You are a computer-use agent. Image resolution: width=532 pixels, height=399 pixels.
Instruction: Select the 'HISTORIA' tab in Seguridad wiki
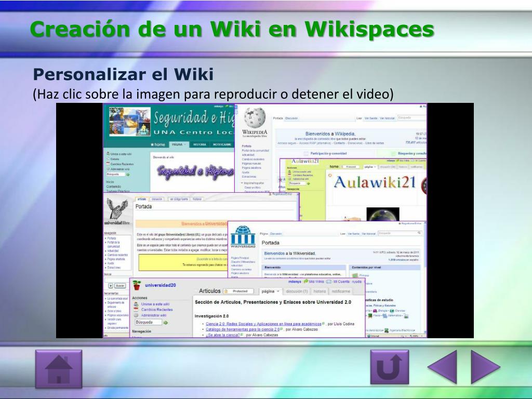[199, 144]
